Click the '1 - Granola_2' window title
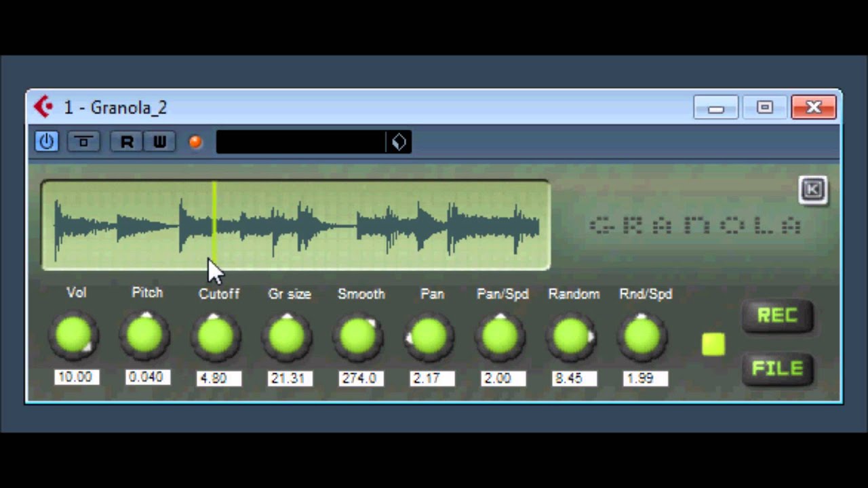The width and height of the screenshot is (868, 488). [115, 107]
